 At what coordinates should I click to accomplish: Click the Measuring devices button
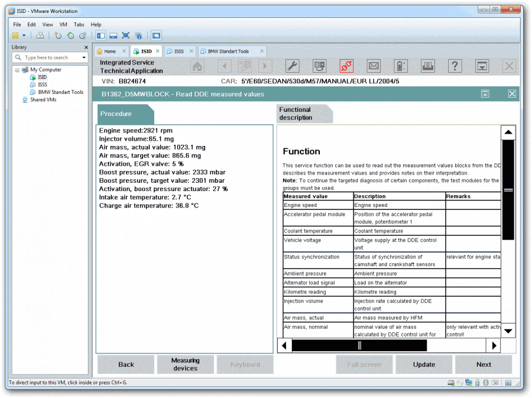pos(186,364)
